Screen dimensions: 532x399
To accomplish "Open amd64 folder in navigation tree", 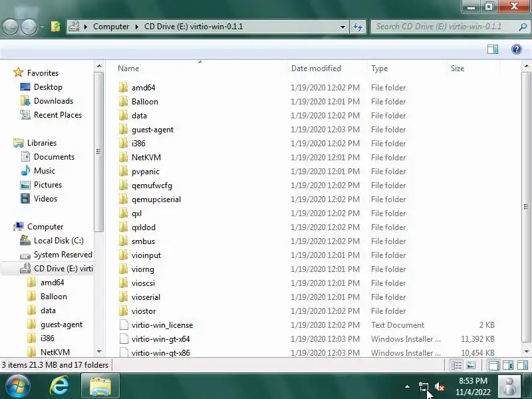I will (x=53, y=282).
